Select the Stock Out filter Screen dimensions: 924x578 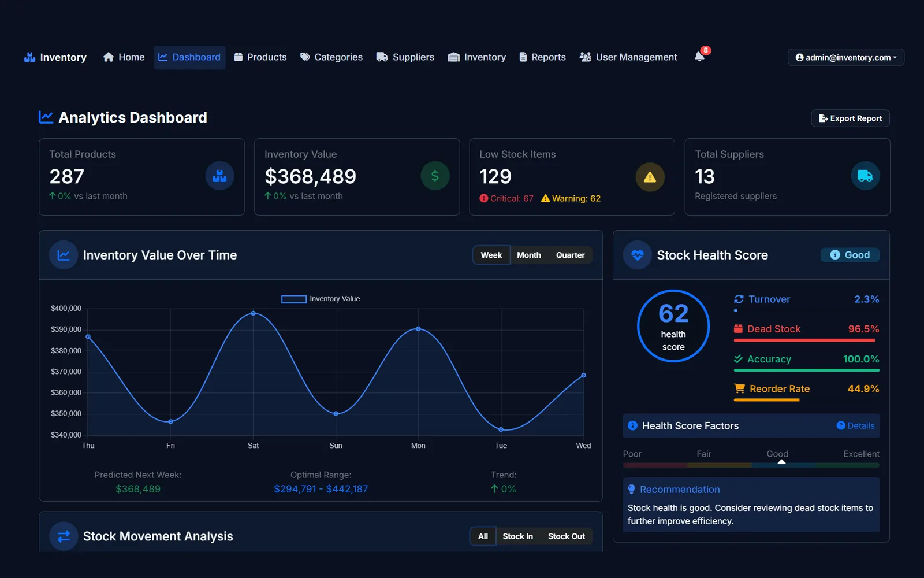click(567, 536)
